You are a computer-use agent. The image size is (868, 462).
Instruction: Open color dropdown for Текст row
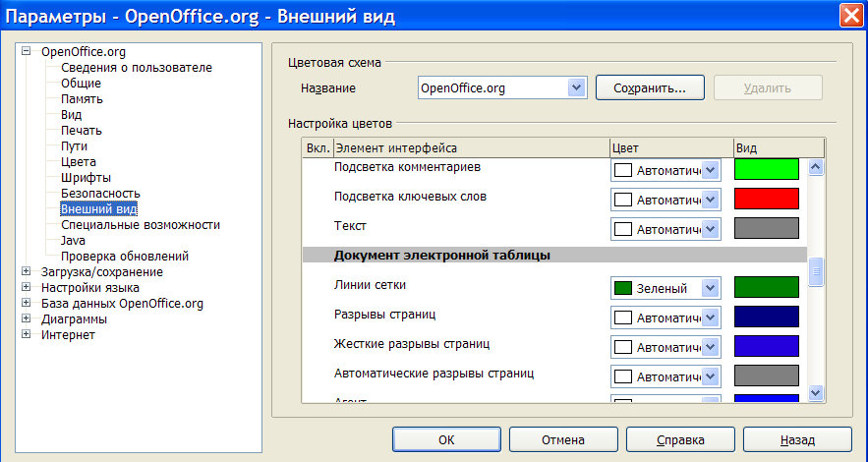[x=711, y=228]
